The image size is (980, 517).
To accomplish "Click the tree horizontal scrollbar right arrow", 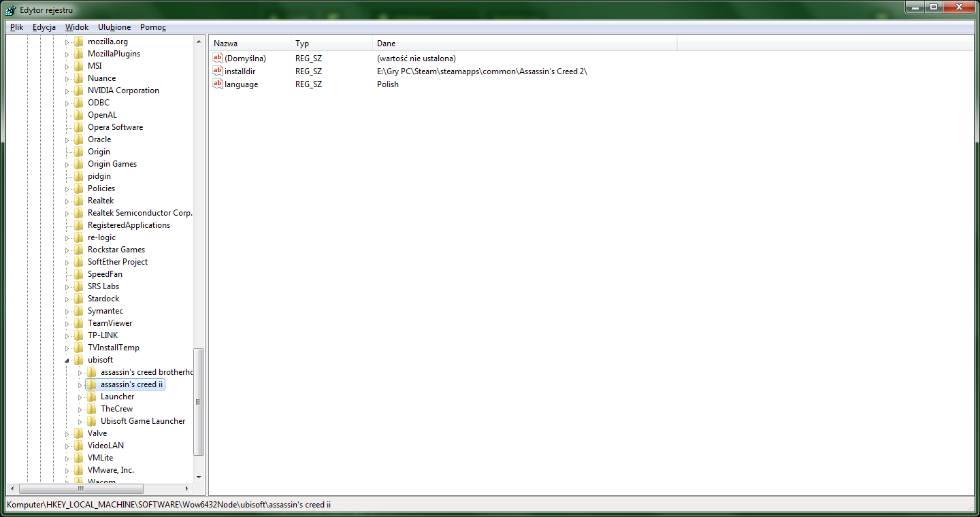I will point(187,488).
